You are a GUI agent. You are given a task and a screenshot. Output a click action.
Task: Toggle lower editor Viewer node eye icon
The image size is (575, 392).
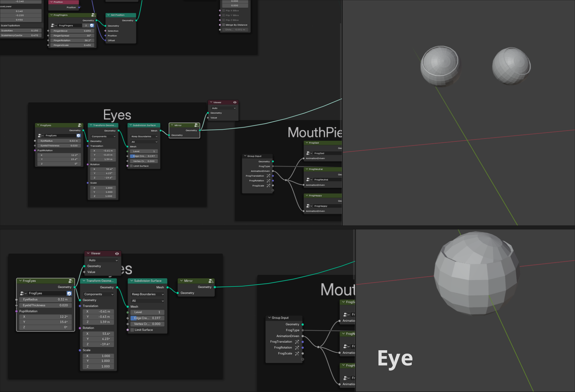click(x=117, y=254)
